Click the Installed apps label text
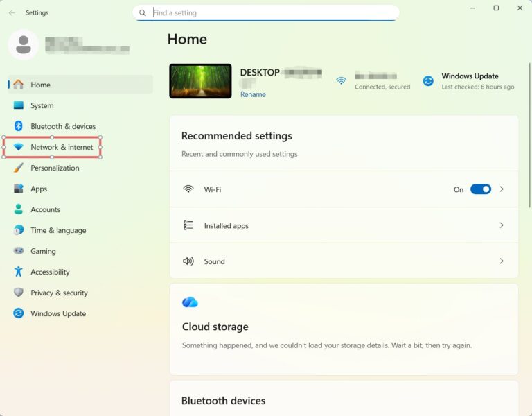The image size is (532, 416). 227,226
